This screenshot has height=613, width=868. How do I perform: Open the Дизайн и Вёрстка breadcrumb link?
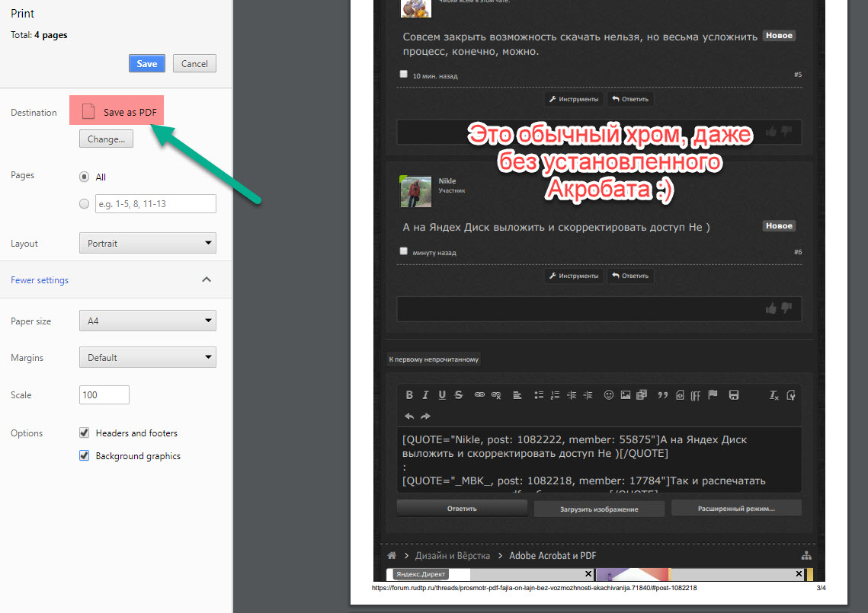click(452, 555)
